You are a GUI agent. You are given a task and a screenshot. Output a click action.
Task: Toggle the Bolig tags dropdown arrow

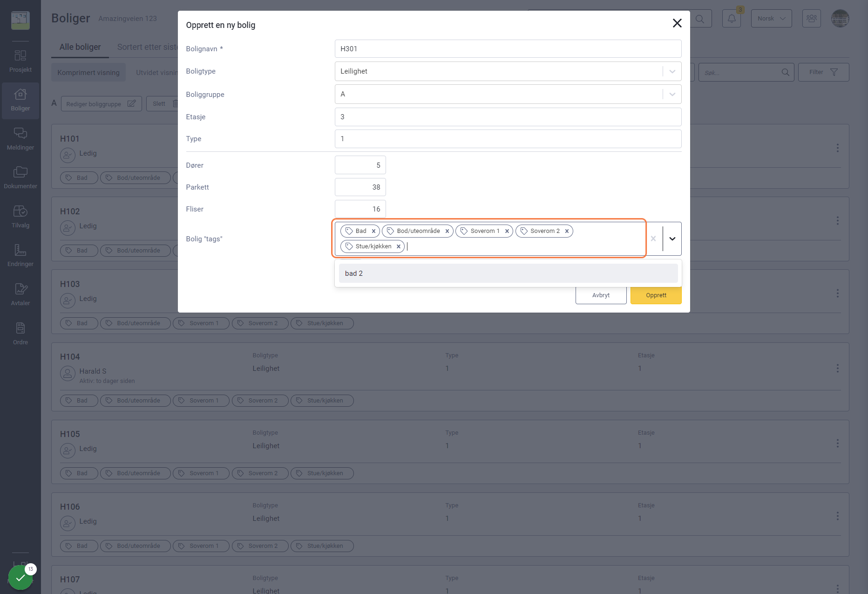tap(672, 239)
